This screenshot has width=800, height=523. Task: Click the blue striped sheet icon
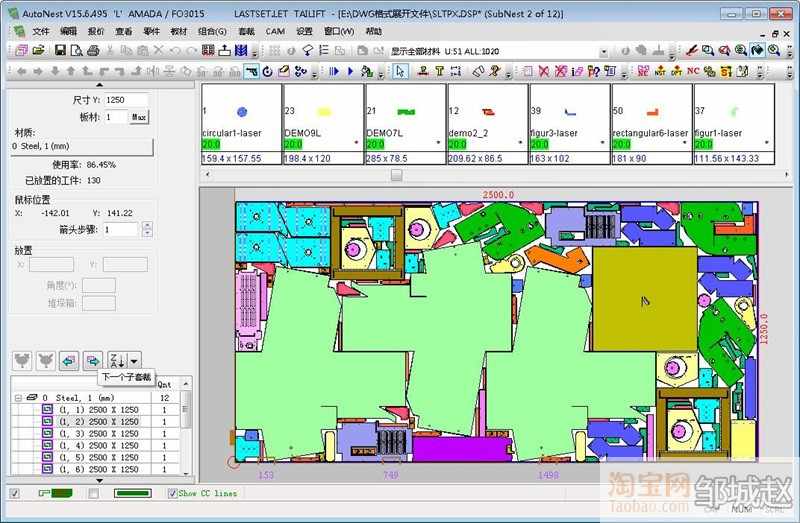pyautogui.click(x=241, y=51)
